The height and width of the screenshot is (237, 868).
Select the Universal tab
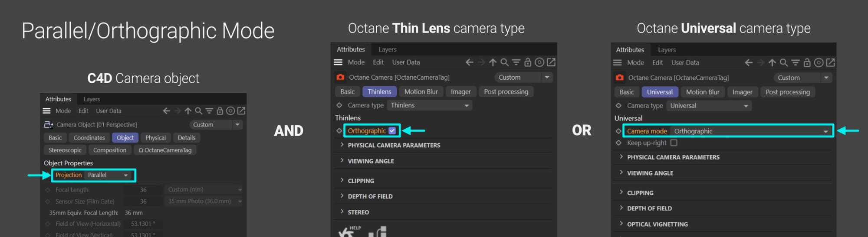click(660, 92)
